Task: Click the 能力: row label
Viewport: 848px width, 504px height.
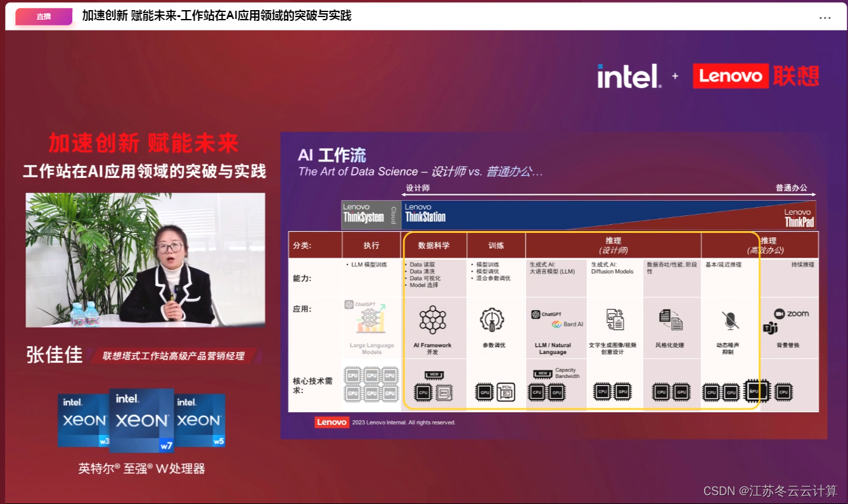Action: [302, 278]
